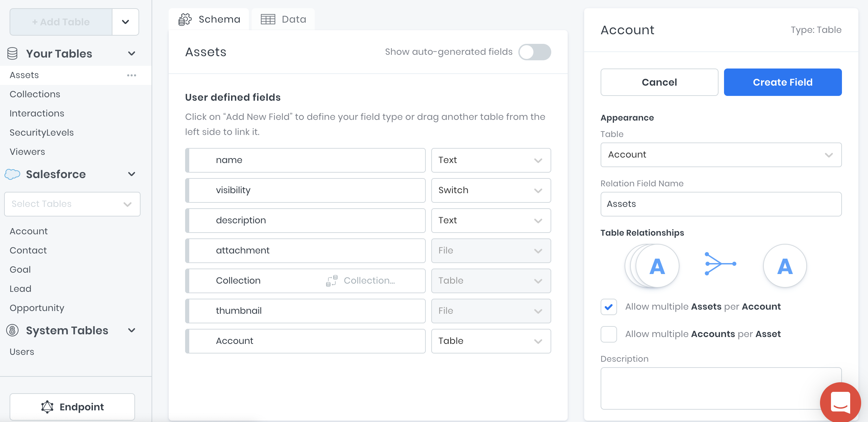Viewport: 868px width, 422px height.
Task: Click the System Tables icon
Action: point(12,331)
